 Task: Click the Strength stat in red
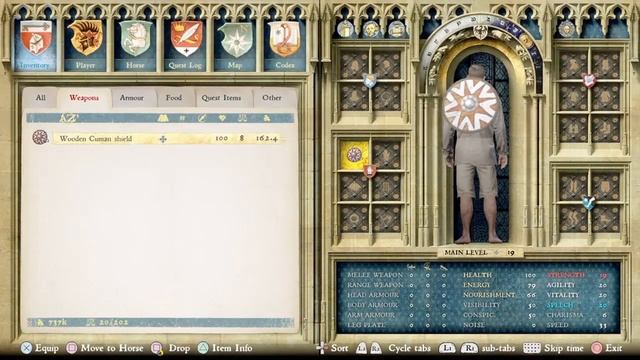coord(577,275)
